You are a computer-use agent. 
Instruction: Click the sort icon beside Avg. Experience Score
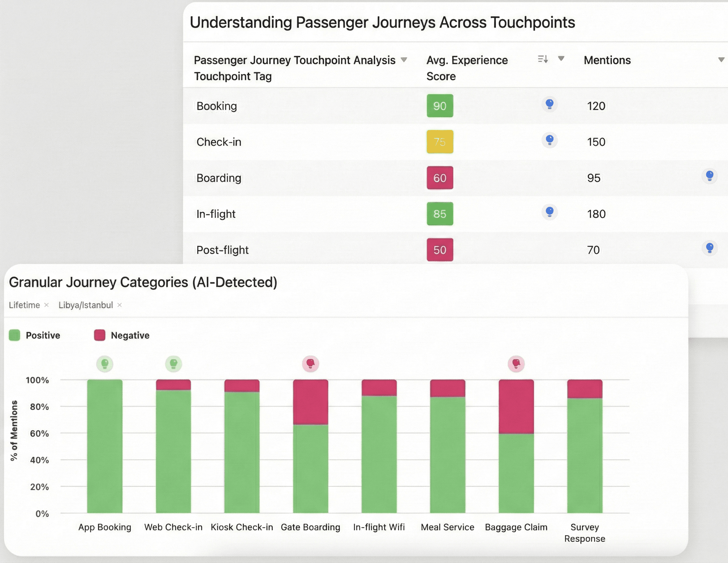[x=542, y=59]
